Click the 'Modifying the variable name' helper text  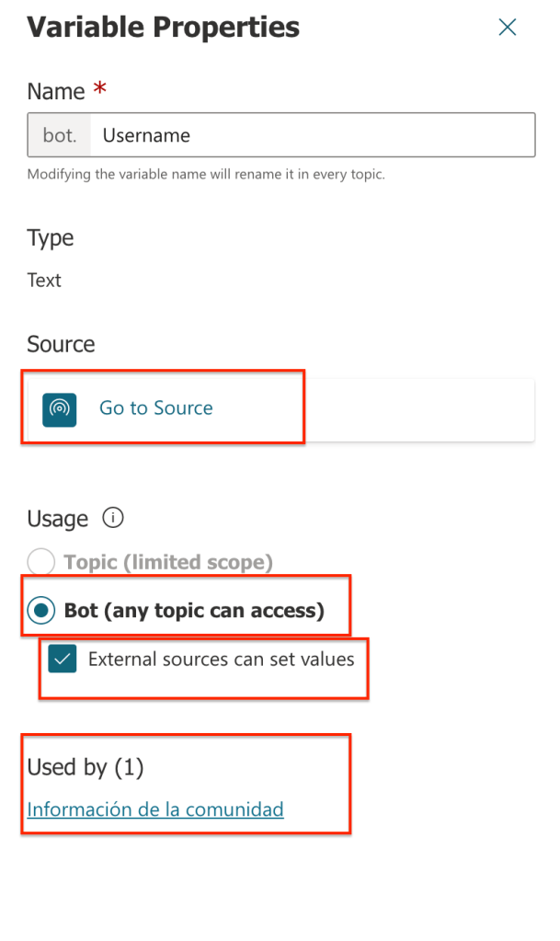(206, 174)
